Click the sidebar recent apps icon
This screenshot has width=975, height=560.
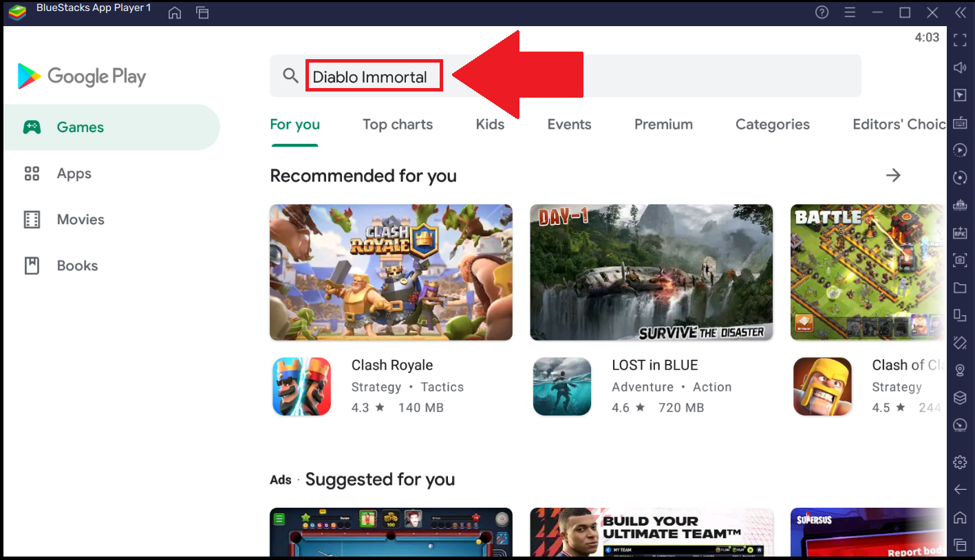click(960, 545)
